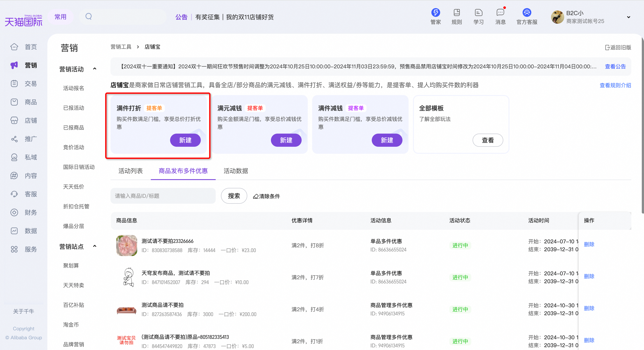Open 淘金币 menu item
Viewport: 644px width, 350px height.
point(71,325)
